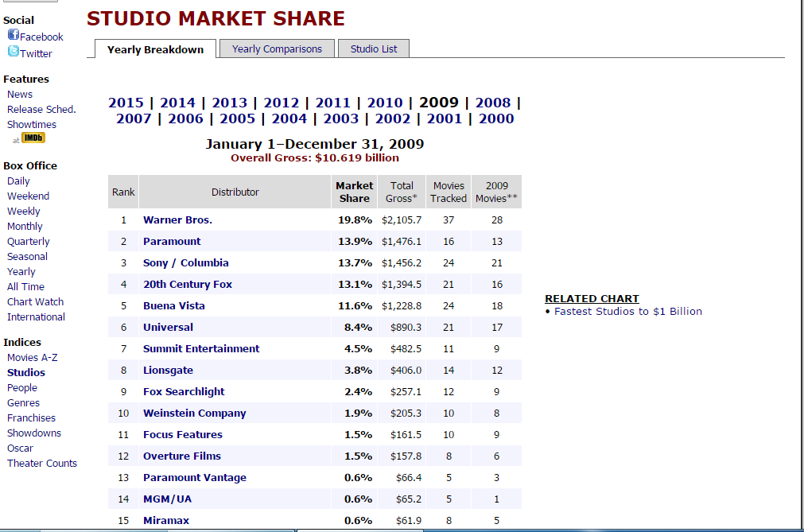Viewport: 804px width, 532px height.
Task: Select year 2015 breakdown
Action: pyautogui.click(x=126, y=103)
